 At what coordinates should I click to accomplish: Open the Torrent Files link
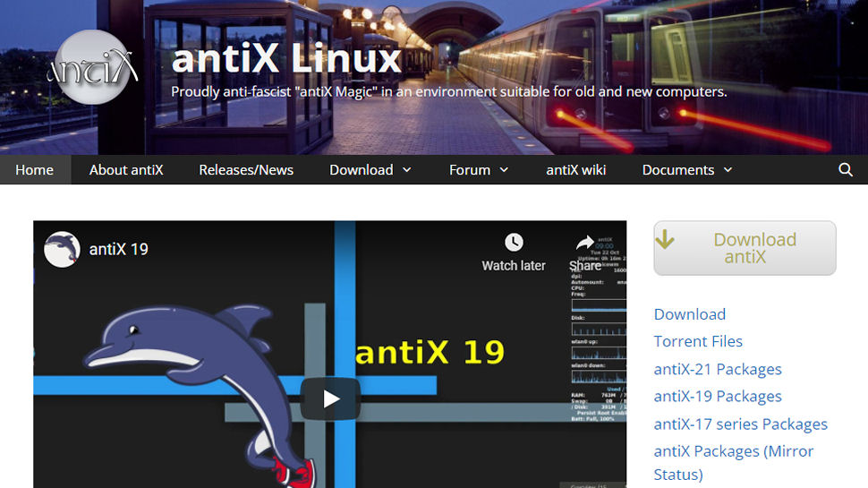[698, 341]
